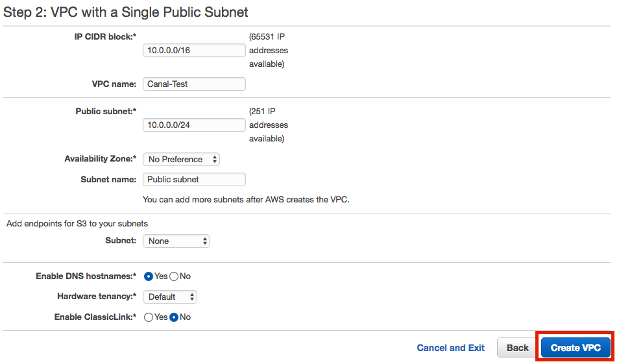Open the Hardware tenancy dropdown
The image size is (619, 364).
click(x=170, y=297)
